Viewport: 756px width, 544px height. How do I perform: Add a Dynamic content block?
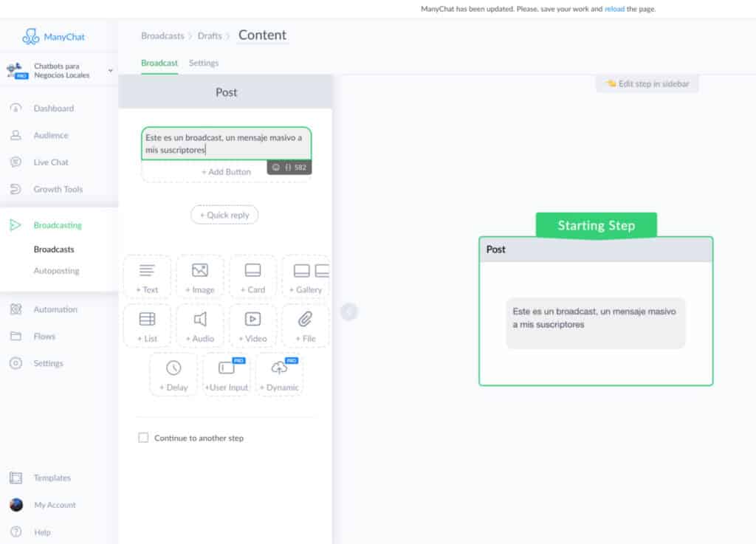point(279,374)
